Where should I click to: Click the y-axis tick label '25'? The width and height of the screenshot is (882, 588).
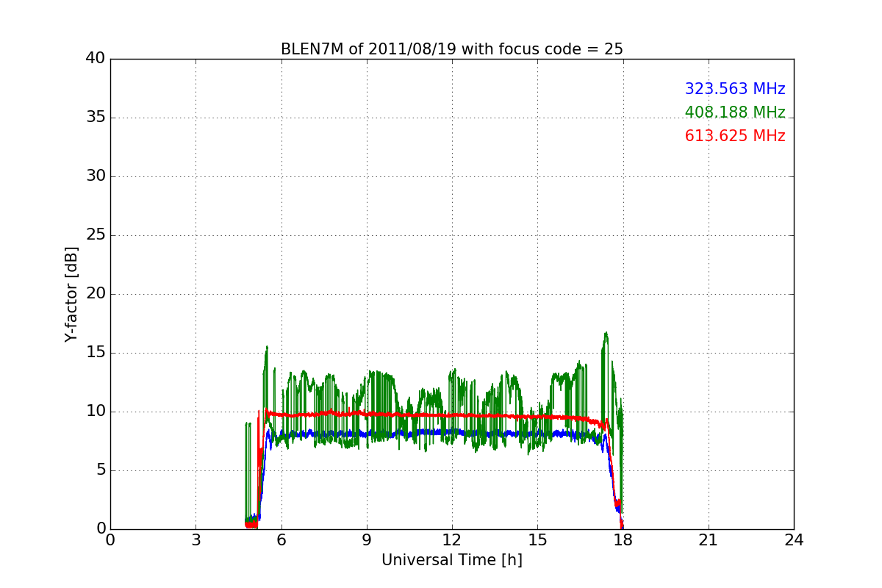point(95,235)
